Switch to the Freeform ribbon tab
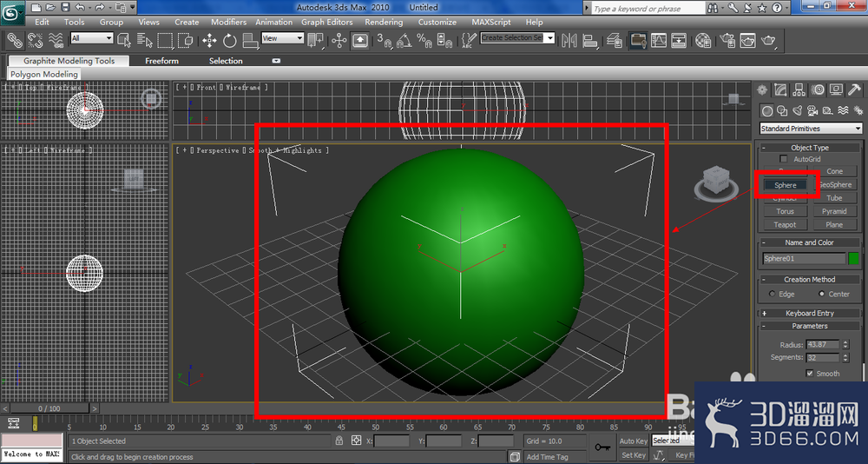The height and width of the screenshot is (464, 868). tap(161, 61)
